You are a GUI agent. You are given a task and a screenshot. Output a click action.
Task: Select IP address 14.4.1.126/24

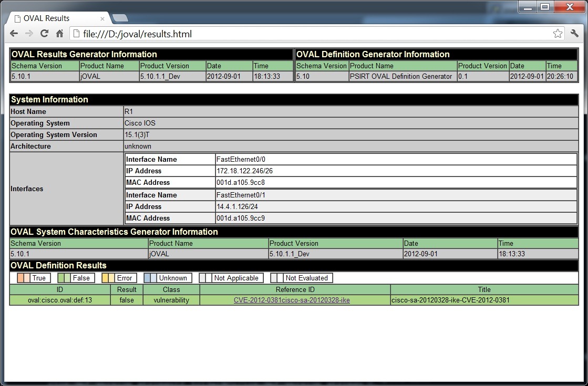click(x=237, y=206)
